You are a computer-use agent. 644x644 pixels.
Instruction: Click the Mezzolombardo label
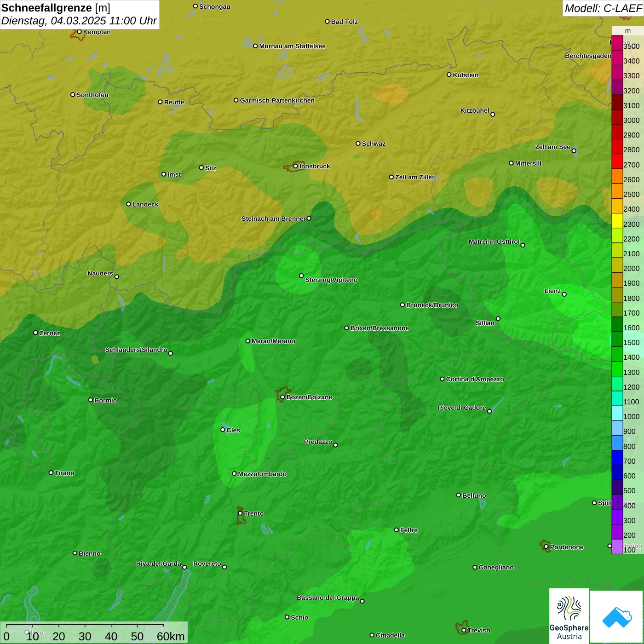tap(262, 474)
